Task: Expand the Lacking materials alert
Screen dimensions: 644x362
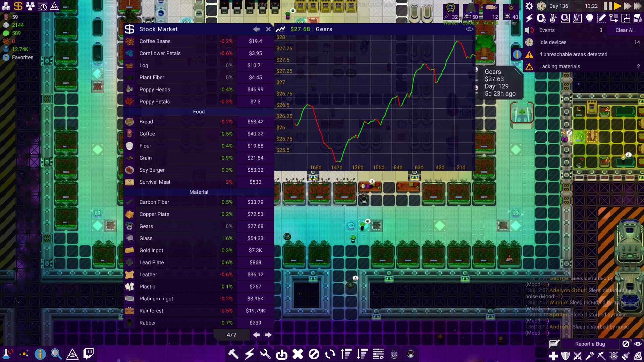Action: coord(559,66)
